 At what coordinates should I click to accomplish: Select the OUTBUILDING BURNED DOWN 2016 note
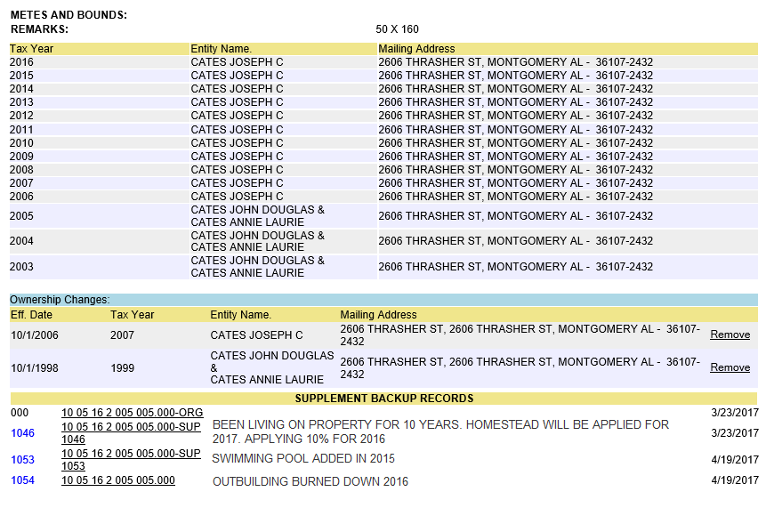[310, 481]
